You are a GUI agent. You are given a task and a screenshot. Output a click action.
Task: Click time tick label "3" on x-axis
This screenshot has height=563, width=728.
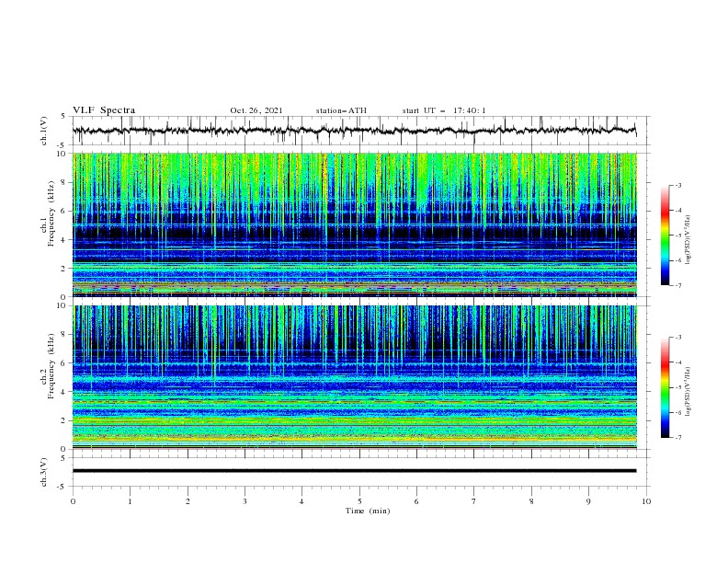coord(245,501)
